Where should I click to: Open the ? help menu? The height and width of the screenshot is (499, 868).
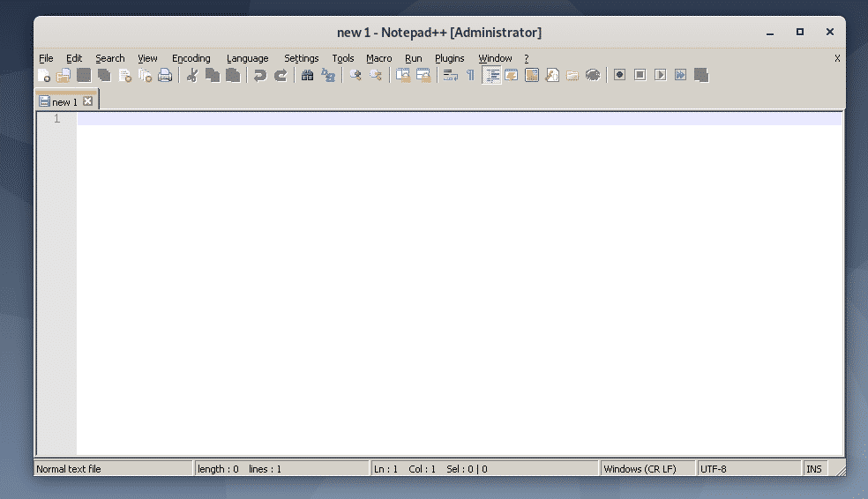click(x=527, y=58)
